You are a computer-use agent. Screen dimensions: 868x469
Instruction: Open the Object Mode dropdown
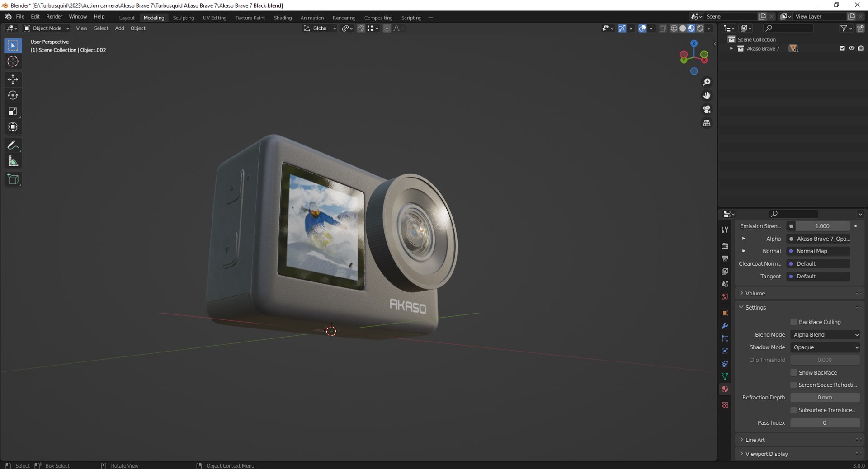point(47,28)
